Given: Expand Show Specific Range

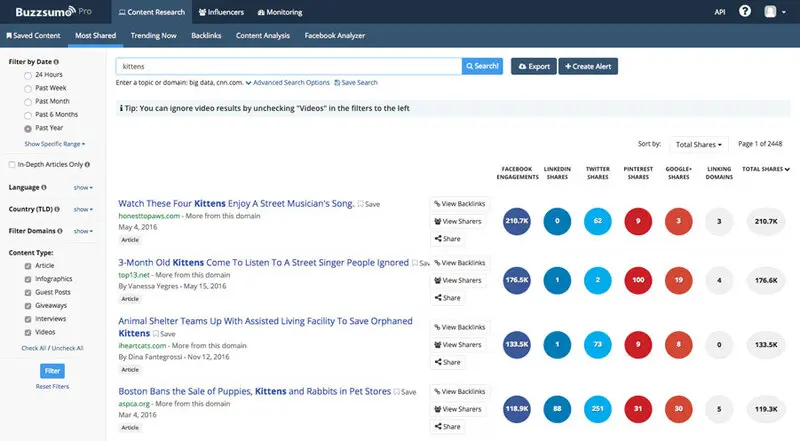Looking at the screenshot, I should coord(55,144).
